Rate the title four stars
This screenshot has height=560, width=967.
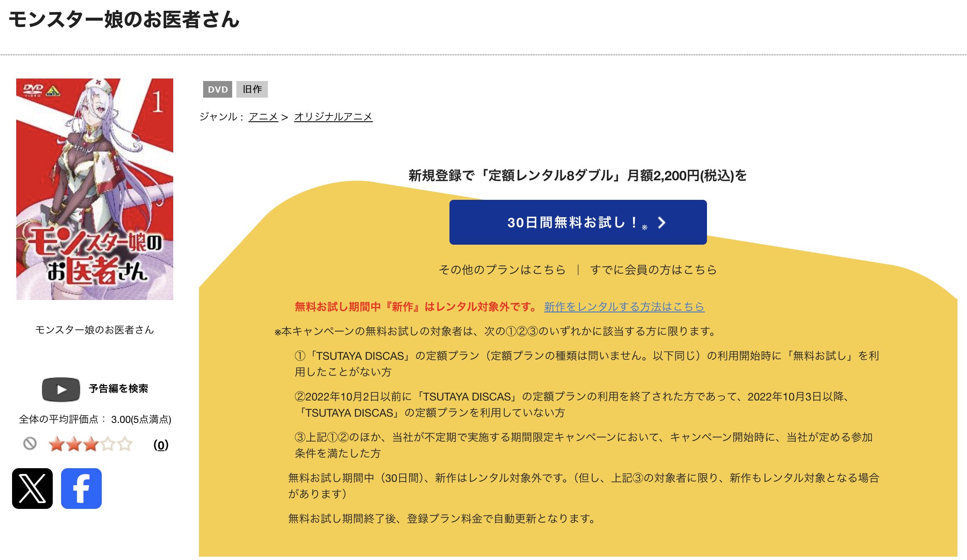pos(108,444)
